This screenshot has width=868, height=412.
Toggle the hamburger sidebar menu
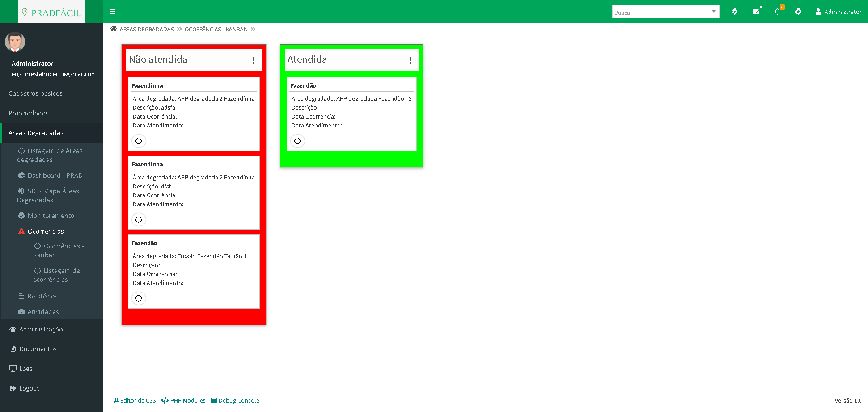113,12
